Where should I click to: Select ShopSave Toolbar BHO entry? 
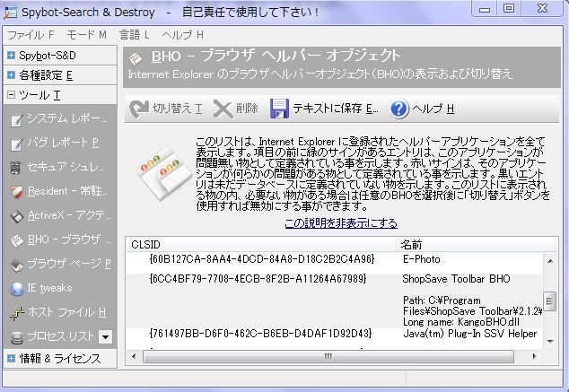tap(456, 279)
